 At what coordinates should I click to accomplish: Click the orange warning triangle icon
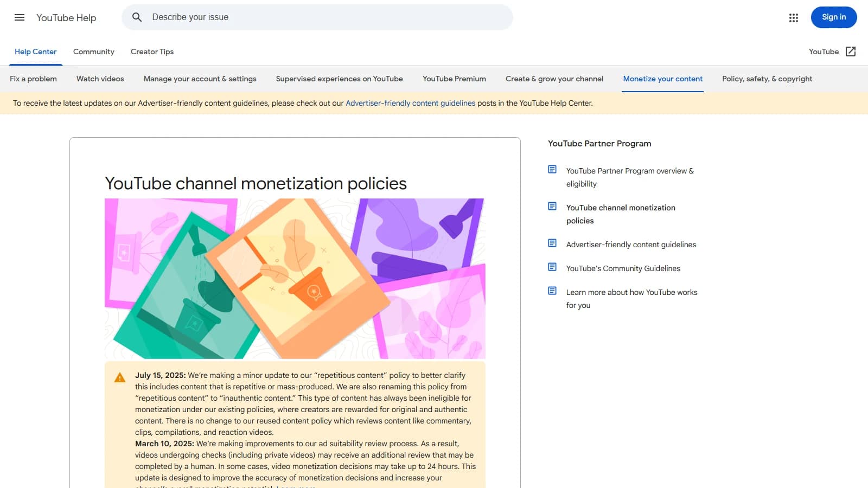coord(120,377)
